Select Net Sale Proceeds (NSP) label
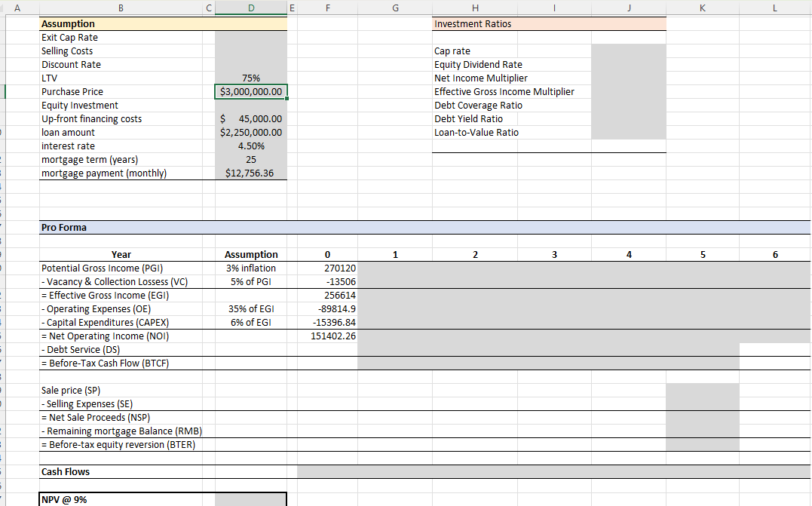Image resolution: width=812 pixels, height=506 pixels. pos(95,418)
